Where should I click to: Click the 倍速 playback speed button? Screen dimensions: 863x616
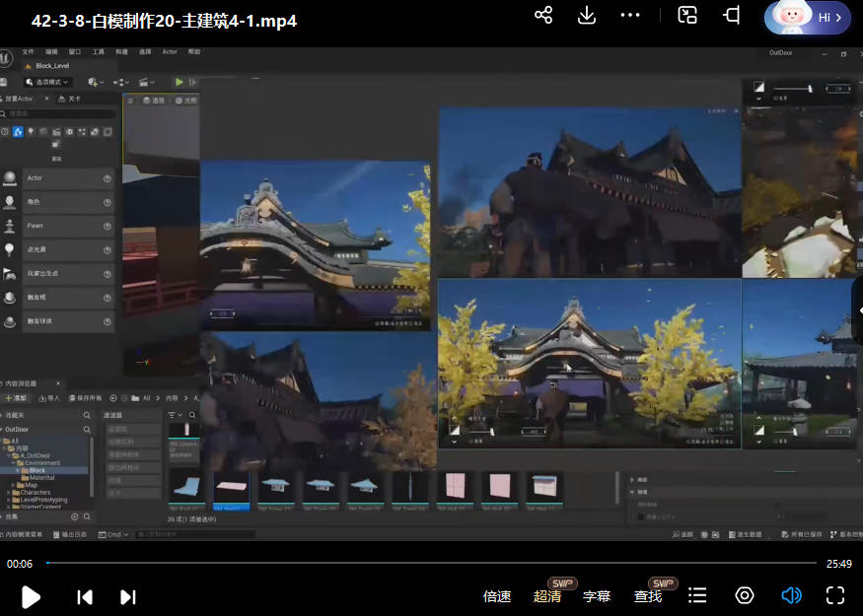(497, 596)
